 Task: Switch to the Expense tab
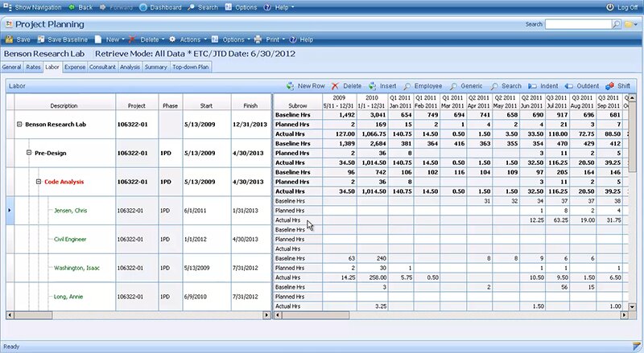75,68
